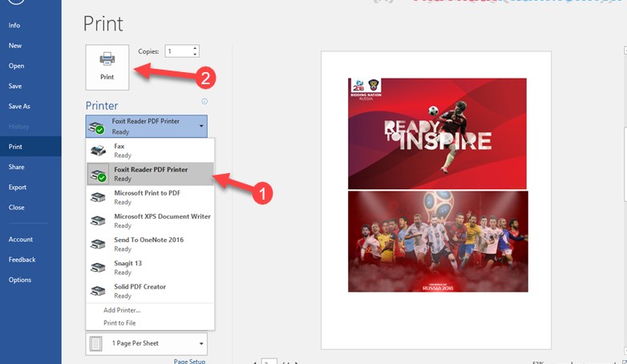Go to the Export sidebar tab
The image size is (627, 364).
18,187
